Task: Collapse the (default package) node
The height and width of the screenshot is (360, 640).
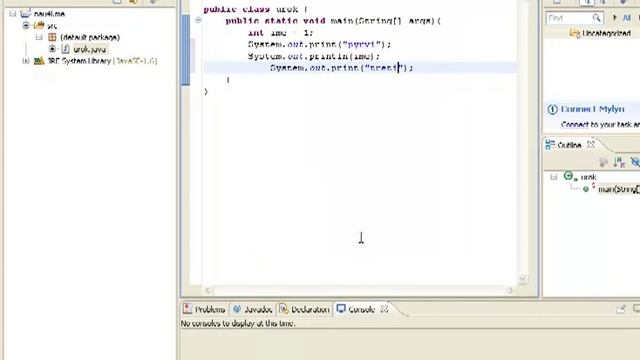Action: (39, 38)
